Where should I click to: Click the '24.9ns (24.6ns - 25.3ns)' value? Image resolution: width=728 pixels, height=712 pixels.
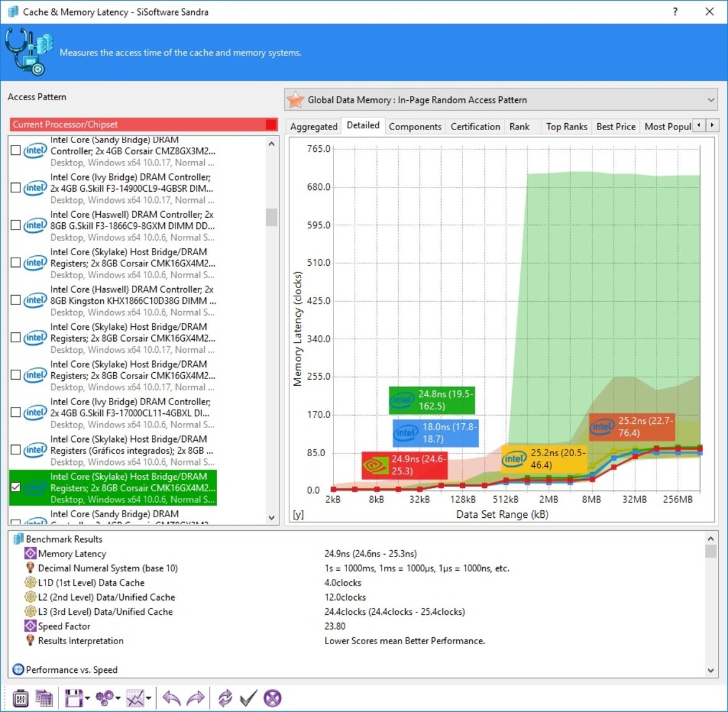pos(370,553)
